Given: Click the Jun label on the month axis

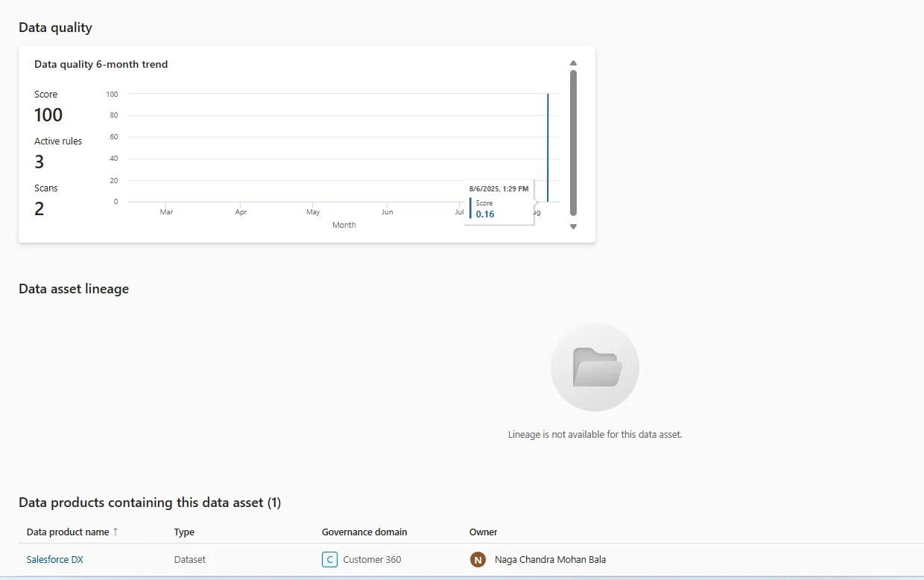Looking at the screenshot, I should click(x=387, y=212).
